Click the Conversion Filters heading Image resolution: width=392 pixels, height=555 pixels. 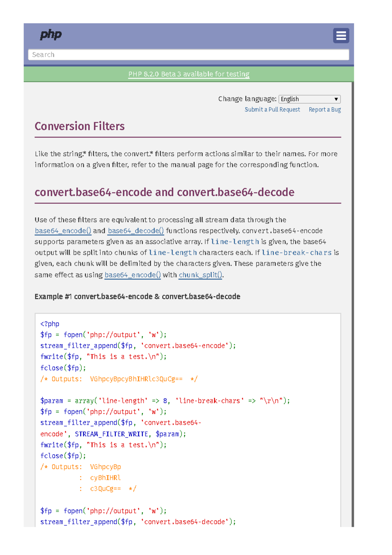click(80, 126)
